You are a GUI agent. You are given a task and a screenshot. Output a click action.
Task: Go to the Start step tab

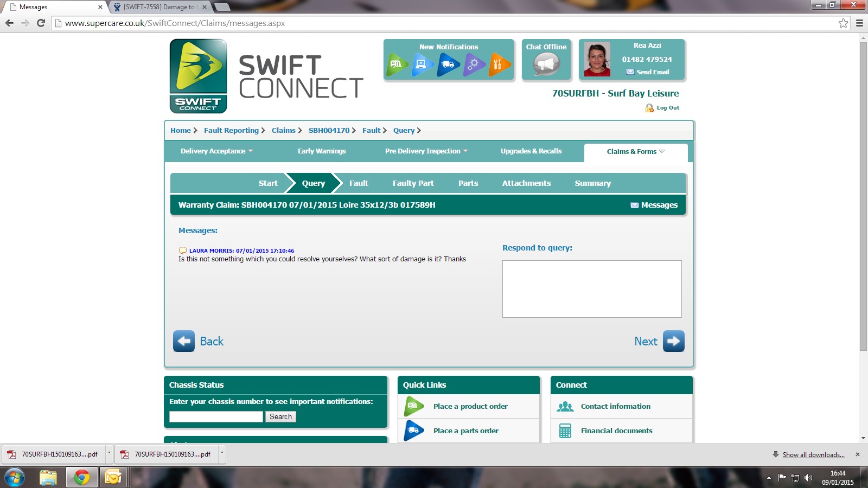[x=268, y=183]
